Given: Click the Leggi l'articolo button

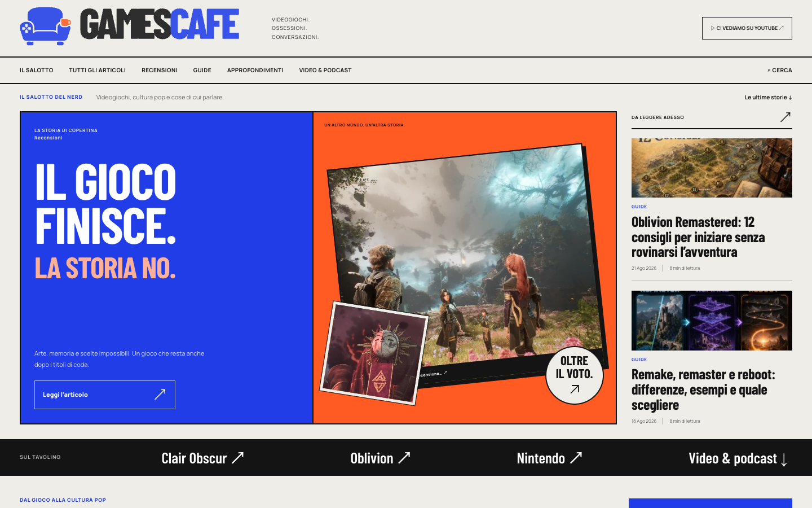Looking at the screenshot, I should tap(105, 395).
